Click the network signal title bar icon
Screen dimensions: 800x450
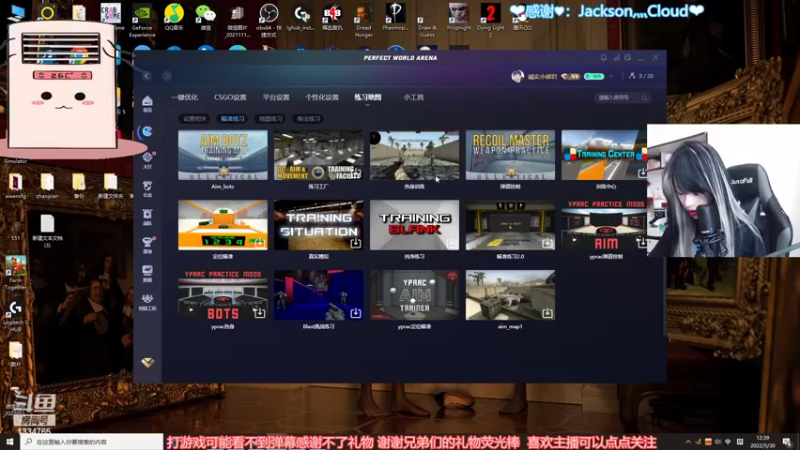point(616,58)
